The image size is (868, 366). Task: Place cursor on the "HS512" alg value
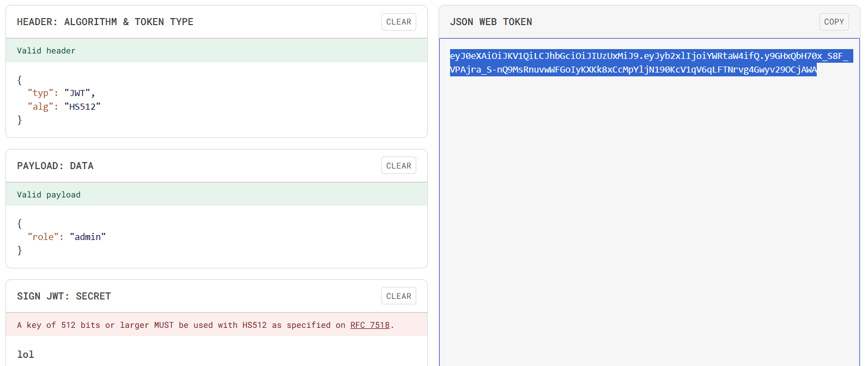click(82, 107)
